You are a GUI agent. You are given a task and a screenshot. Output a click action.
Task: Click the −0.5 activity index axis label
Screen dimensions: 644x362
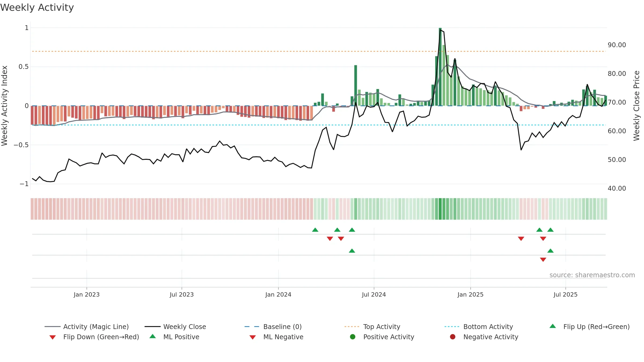[x=21, y=145]
